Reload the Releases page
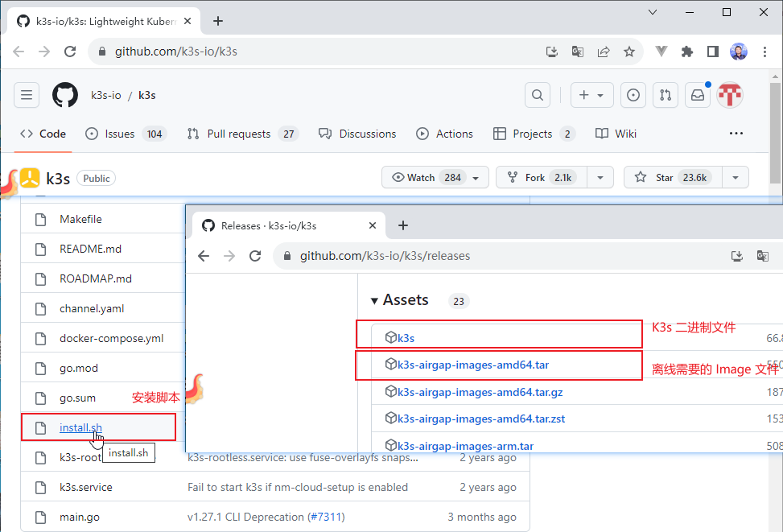Viewport: 783px width, 532px height. coord(255,256)
